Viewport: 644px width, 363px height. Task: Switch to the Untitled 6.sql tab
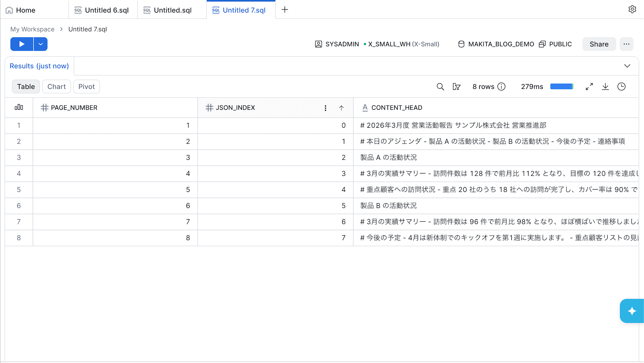[103, 10]
